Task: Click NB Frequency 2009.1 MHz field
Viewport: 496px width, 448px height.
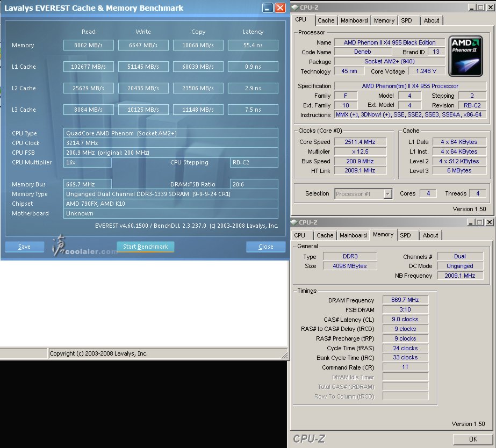Action: coord(460,276)
